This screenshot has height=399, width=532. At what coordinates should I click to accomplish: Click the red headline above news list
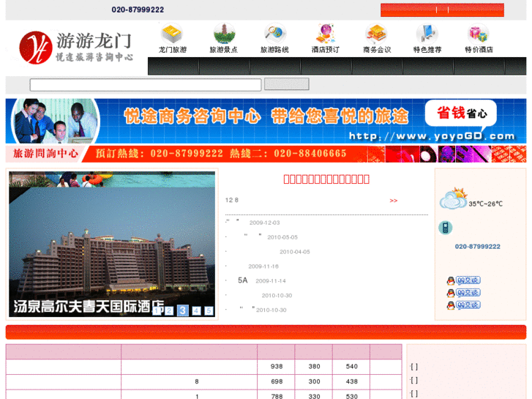click(326, 179)
